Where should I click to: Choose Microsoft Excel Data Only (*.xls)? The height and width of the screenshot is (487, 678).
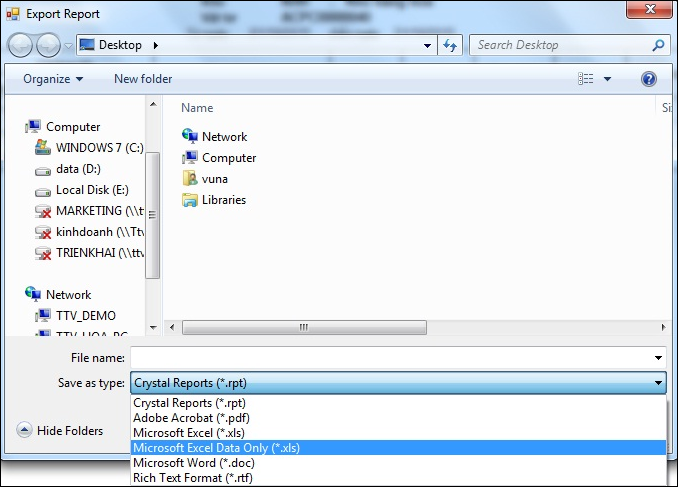pyautogui.click(x=398, y=448)
